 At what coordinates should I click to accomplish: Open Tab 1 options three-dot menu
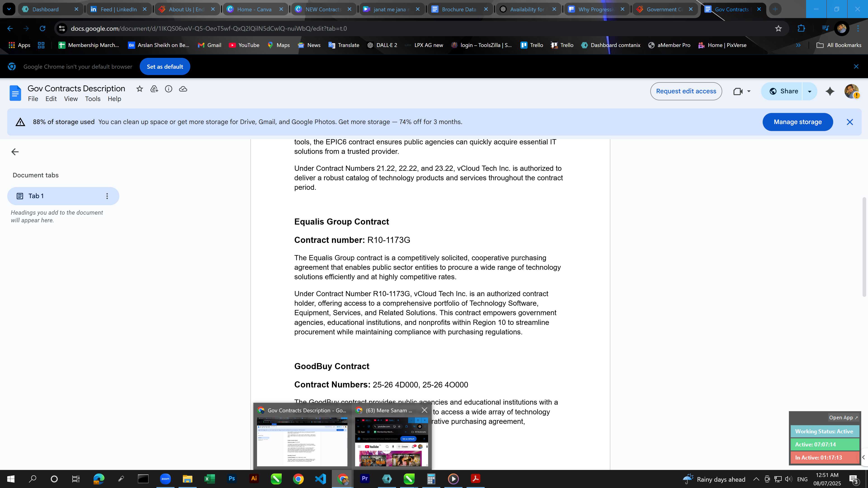(107, 196)
